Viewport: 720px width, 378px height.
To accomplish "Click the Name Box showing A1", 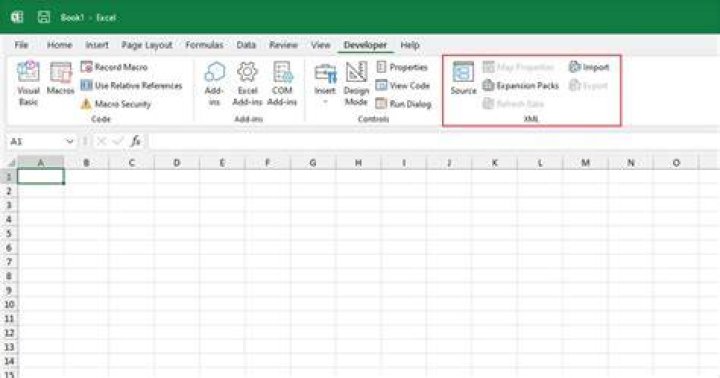I will point(36,141).
